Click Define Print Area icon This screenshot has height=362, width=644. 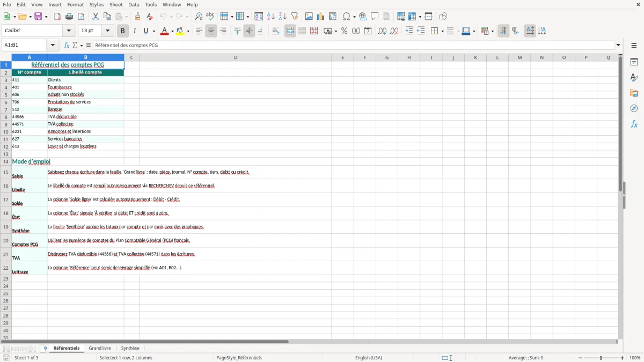400,17
